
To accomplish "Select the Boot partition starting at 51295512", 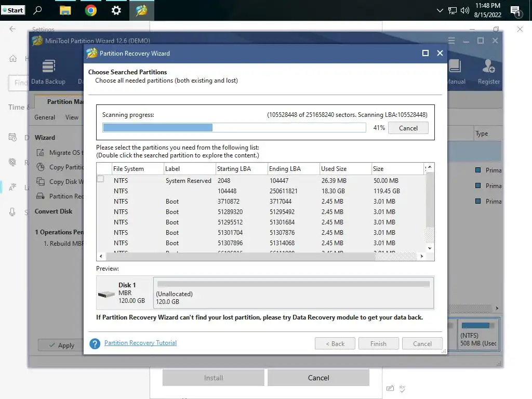I will tap(261, 222).
